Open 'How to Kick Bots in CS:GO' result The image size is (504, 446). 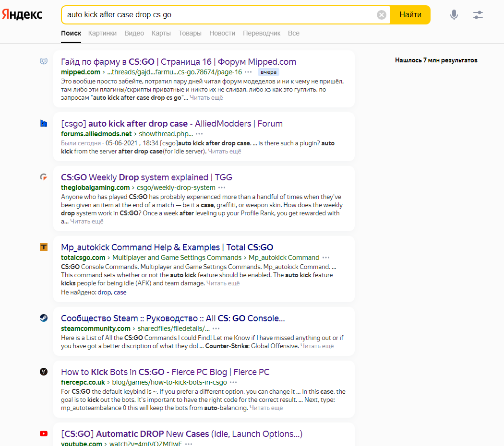(165, 372)
